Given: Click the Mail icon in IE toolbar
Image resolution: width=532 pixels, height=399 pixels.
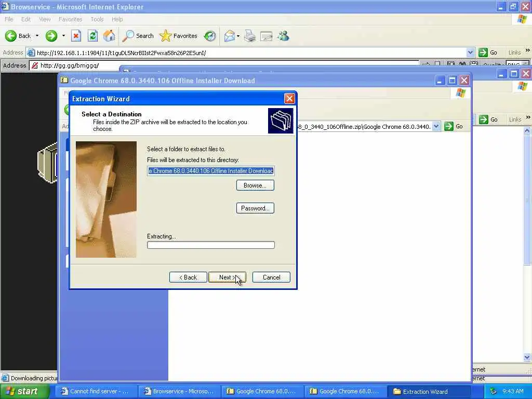Looking at the screenshot, I should point(230,36).
